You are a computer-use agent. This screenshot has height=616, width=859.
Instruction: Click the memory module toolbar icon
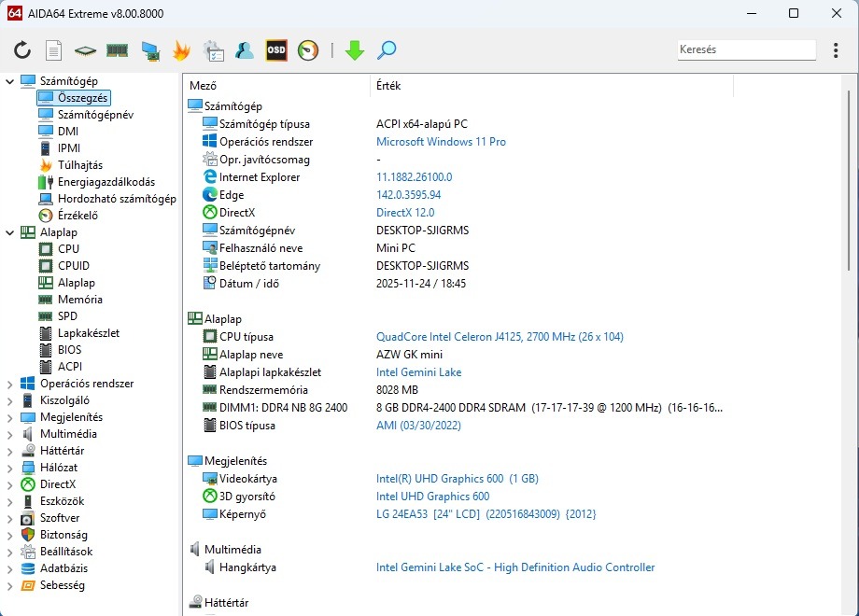tap(118, 50)
